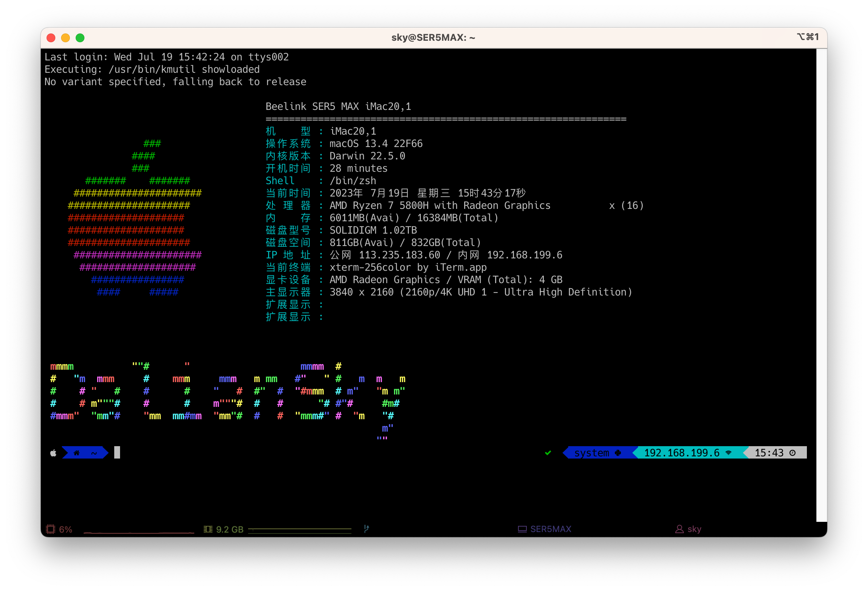
Task: Click the Apple logo in the prompt
Action: point(53,453)
